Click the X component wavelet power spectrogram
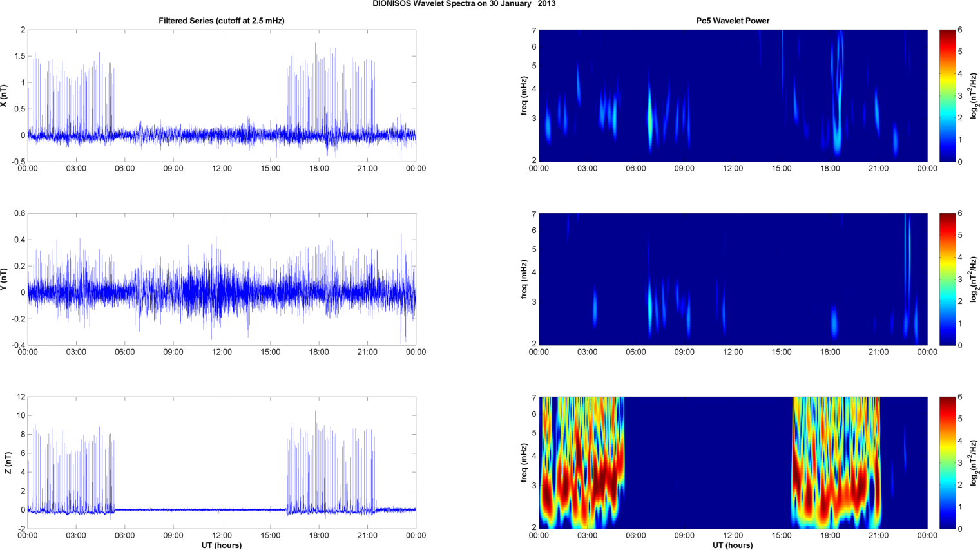980x550 pixels. pyautogui.click(x=733, y=96)
